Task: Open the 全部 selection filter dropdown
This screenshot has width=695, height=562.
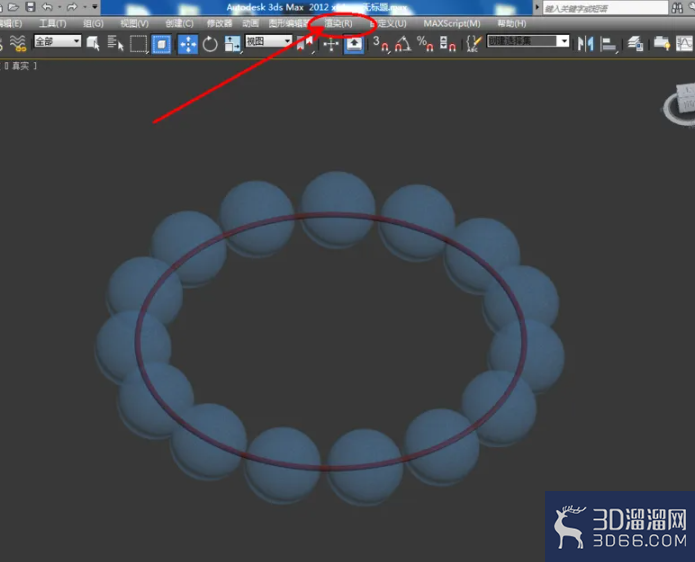Action: tap(57, 42)
